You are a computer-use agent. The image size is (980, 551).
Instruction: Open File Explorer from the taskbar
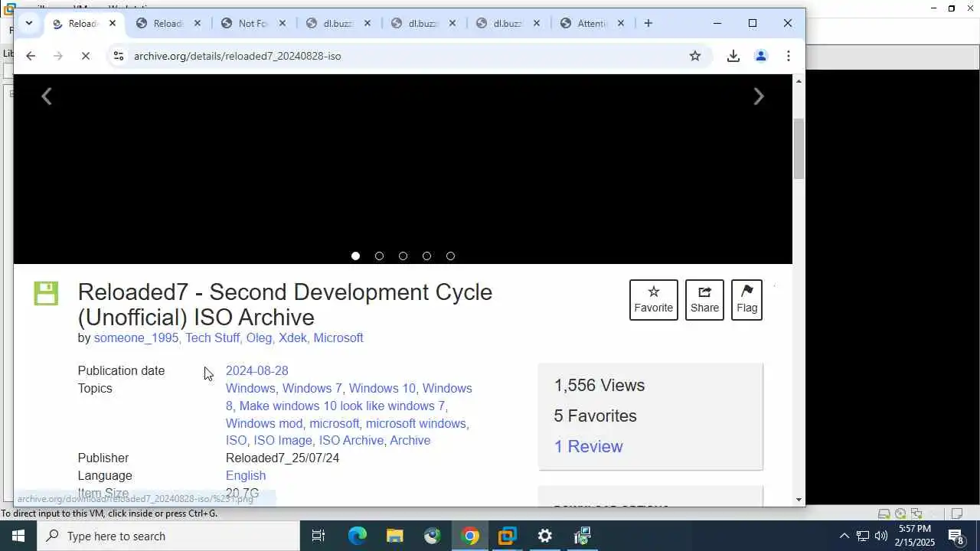click(x=395, y=536)
